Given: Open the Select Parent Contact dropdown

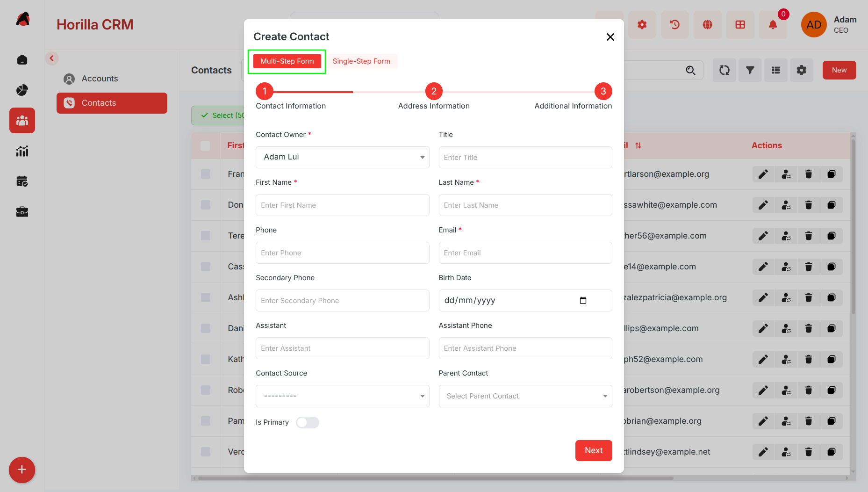Looking at the screenshot, I should pyautogui.click(x=525, y=396).
